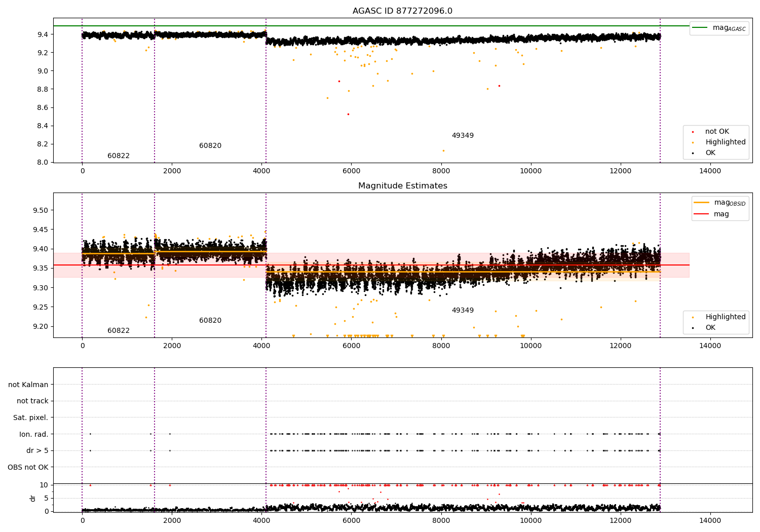Click the 8.6 y-tick label on top plot

tap(43, 107)
